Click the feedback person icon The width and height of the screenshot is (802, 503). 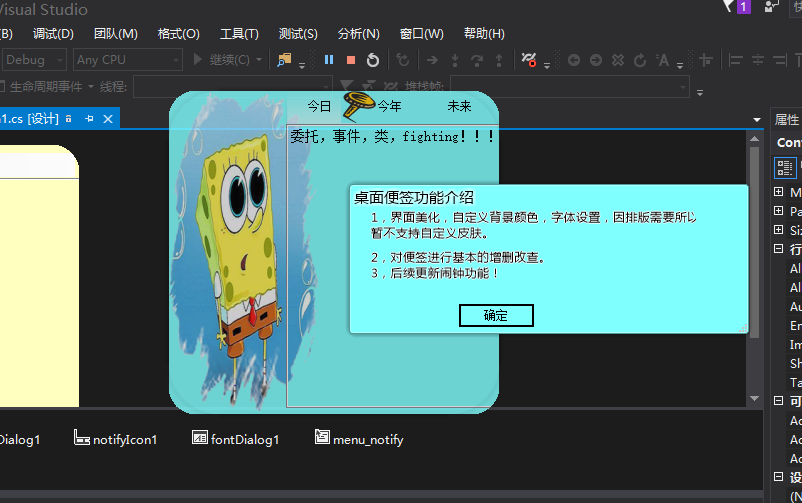[771, 6]
